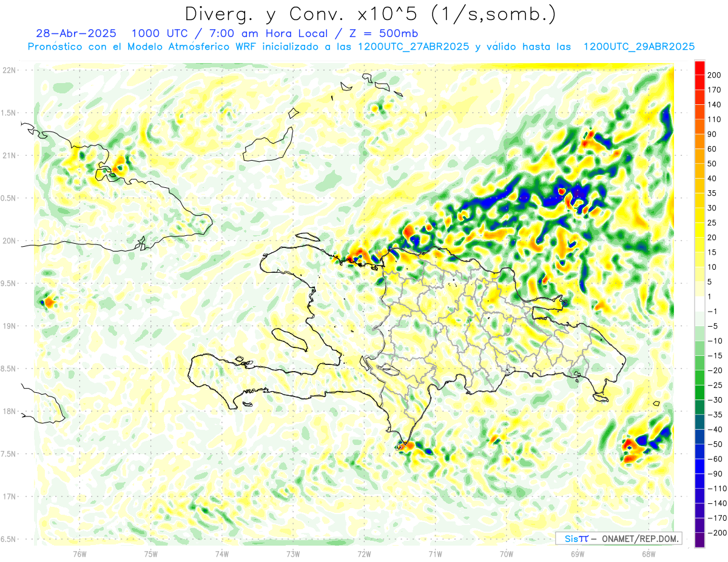The width and height of the screenshot is (728, 562).
Task: Click the '8.5N' latitude label
Action: tap(9, 369)
